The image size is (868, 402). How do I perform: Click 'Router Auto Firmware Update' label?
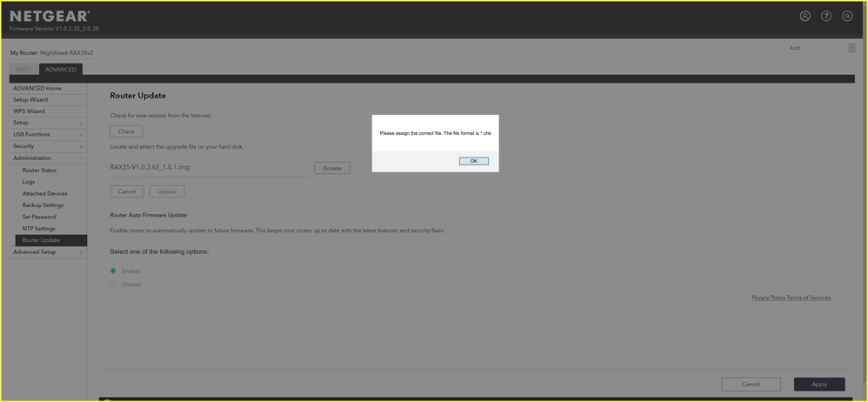149,215
